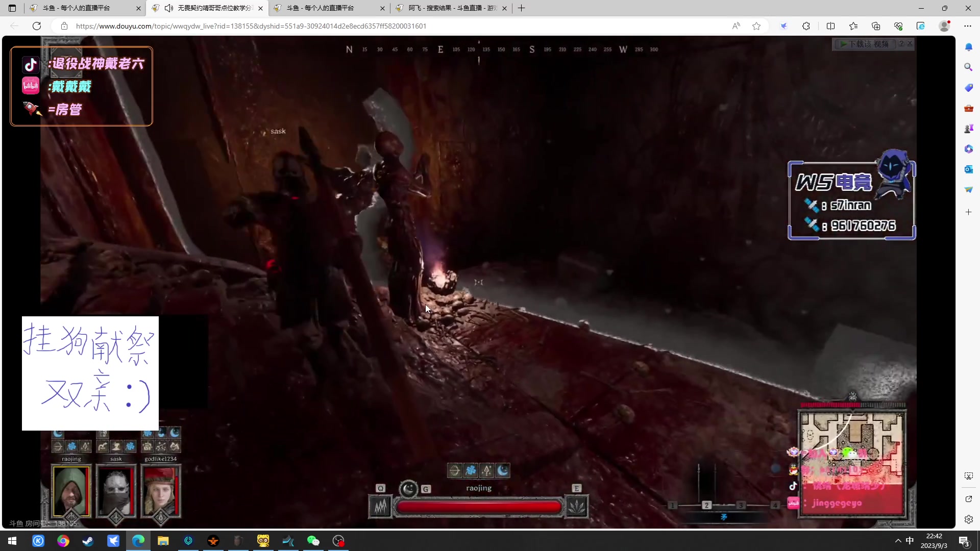Launch Kugou music from taskbar

[x=38, y=541]
